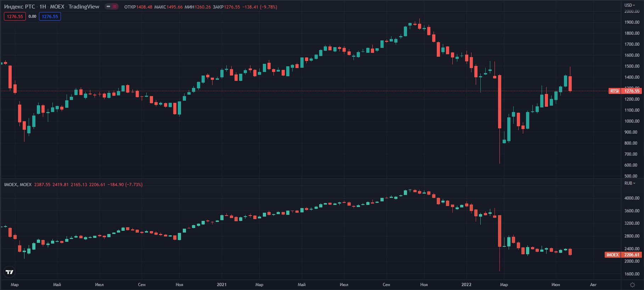Click the Июн label on time axis

(x=555, y=284)
